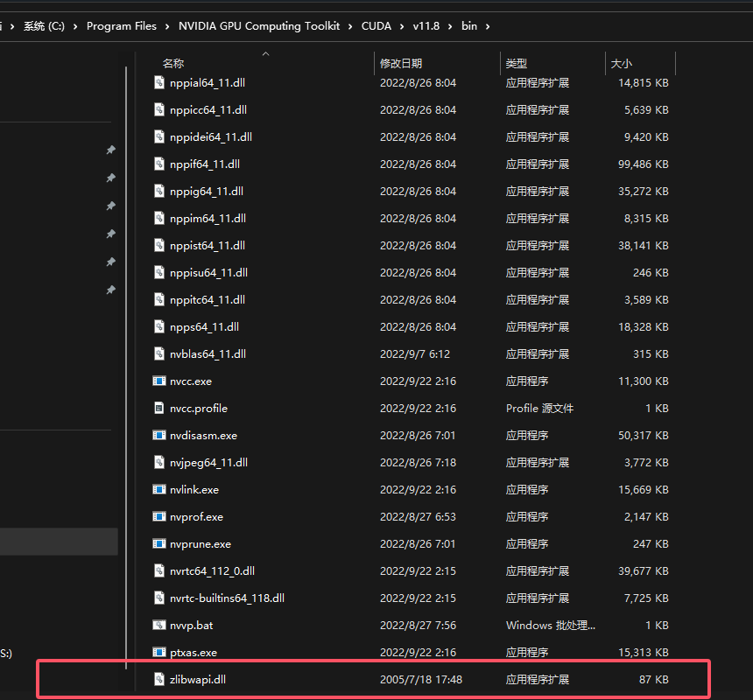The height and width of the screenshot is (700, 753).
Task: Expand the chevron after bin
Action: [488, 26]
